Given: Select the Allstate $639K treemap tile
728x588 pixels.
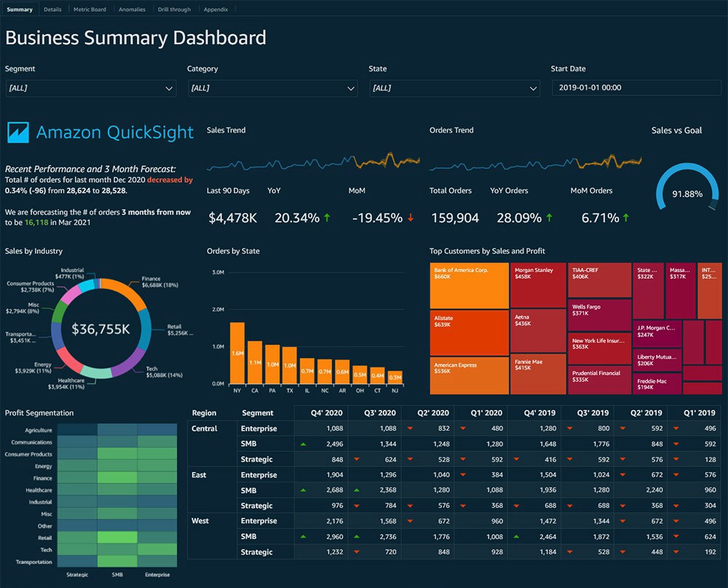Looking at the screenshot, I should click(x=469, y=333).
